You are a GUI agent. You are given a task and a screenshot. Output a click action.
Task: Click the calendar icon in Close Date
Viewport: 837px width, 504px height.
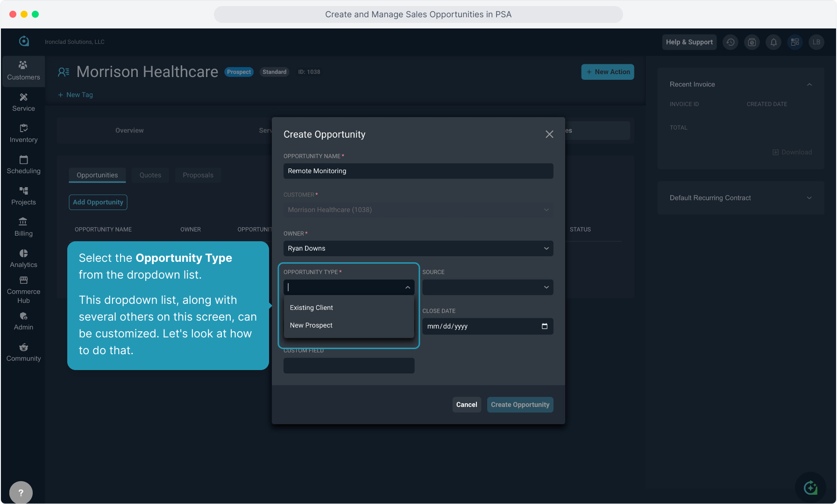(544, 326)
